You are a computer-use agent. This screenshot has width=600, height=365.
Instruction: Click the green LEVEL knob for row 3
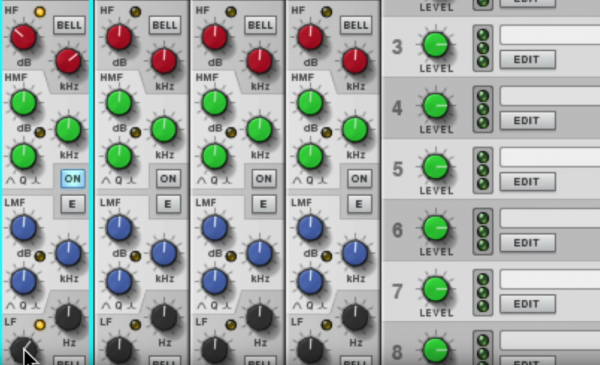click(x=436, y=45)
